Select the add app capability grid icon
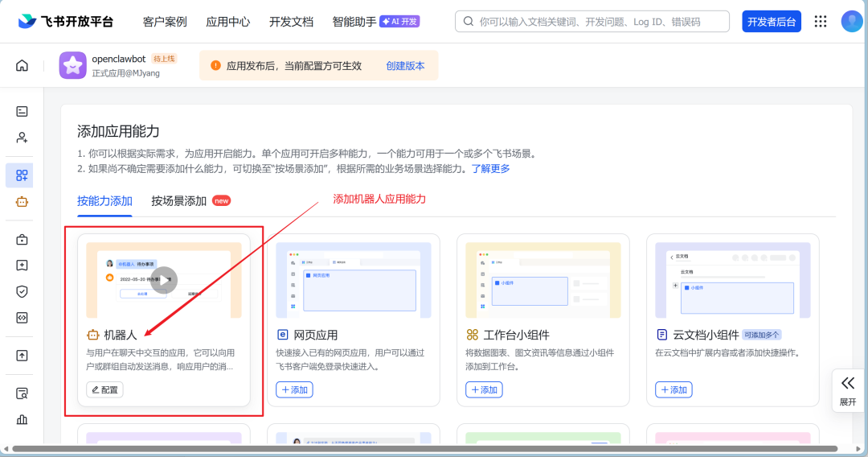This screenshot has width=868, height=457. click(22, 175)
